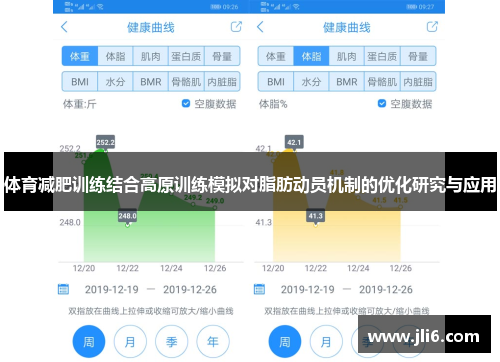
Task: Open calendar icon on left screen
Action: click(x=63, y=289)
